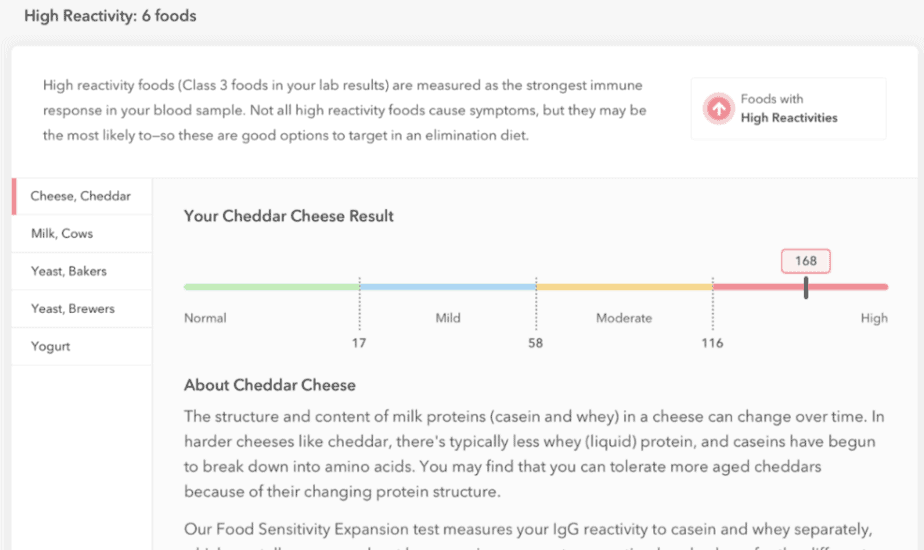Click the About Cheddar Cheese heading

click(x=270, y=386)
